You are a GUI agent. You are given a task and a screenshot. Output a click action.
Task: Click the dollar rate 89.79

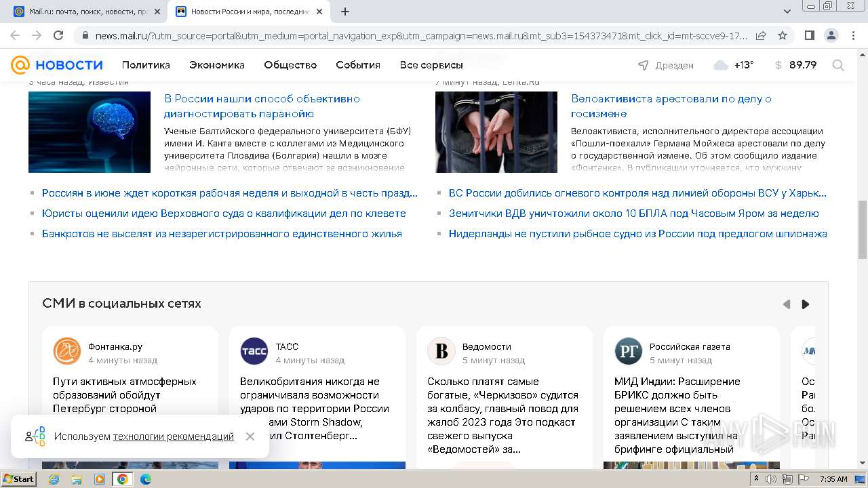tap(795, 65)
